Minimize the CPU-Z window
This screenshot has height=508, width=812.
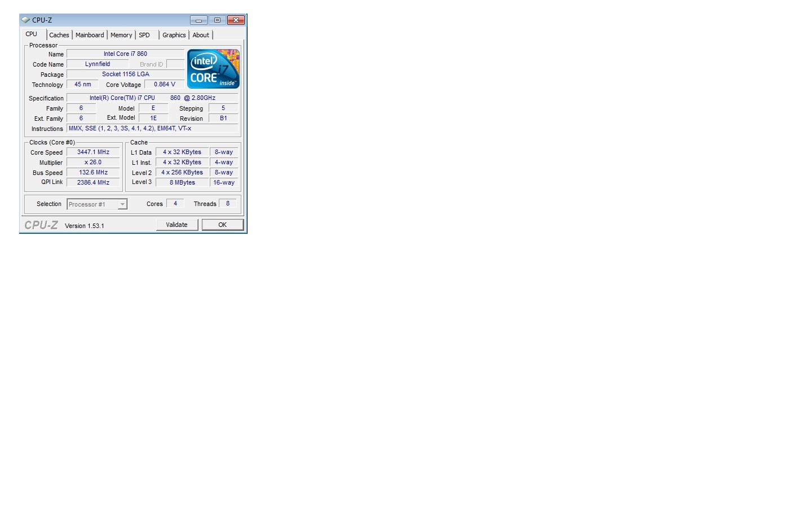pos(198,20)
